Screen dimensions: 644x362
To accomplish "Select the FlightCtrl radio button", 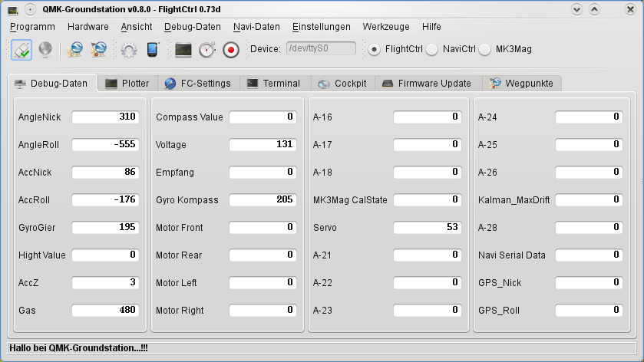I will pyautogui.click(x=374, y=49).
